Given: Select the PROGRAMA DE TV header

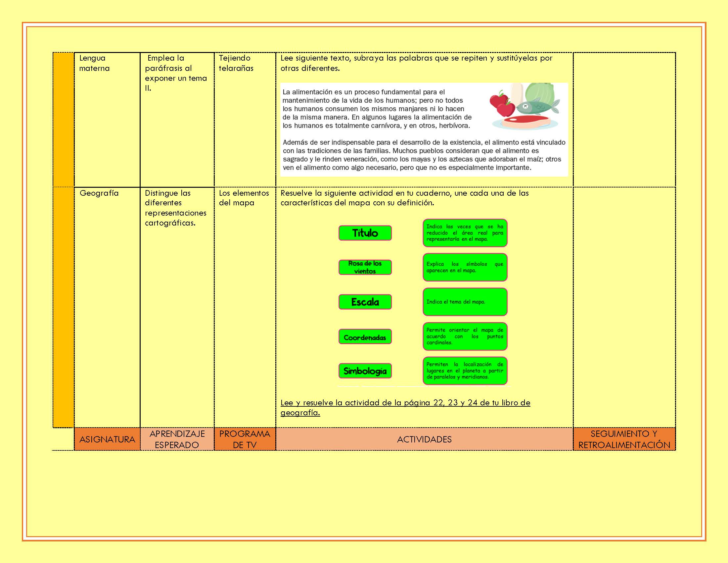Looking at the screenshot, I should [x=245, y=439].
